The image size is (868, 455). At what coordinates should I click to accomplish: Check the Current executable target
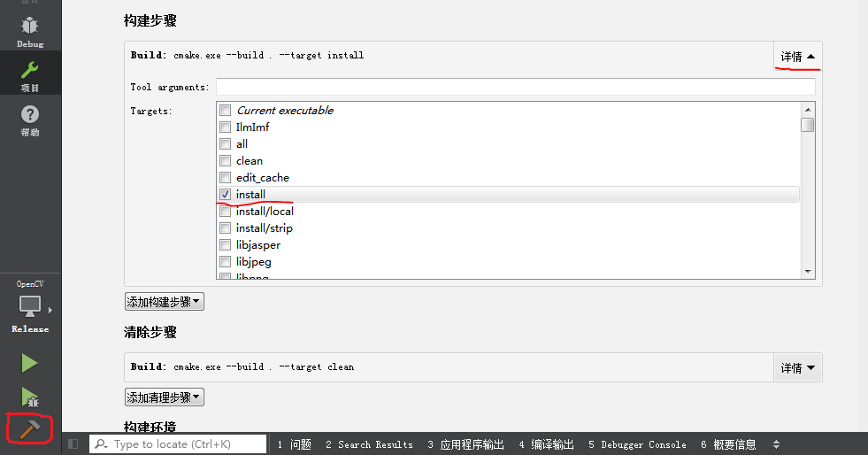pyautogui.click(x=226, y=110)
